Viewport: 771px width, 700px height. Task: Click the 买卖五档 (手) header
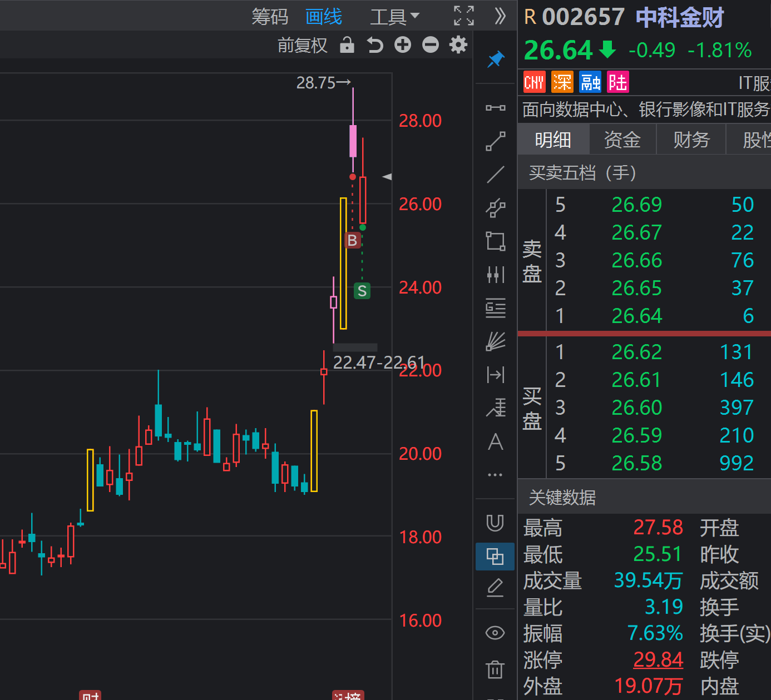[582, 173]
